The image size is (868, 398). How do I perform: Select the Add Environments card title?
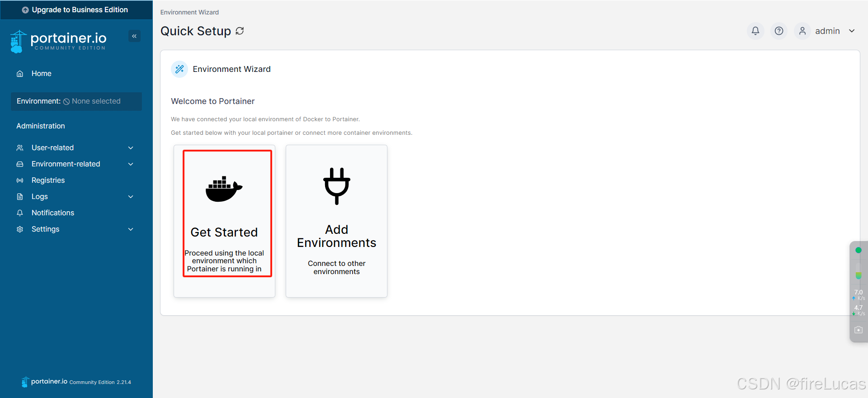point(337,236)
